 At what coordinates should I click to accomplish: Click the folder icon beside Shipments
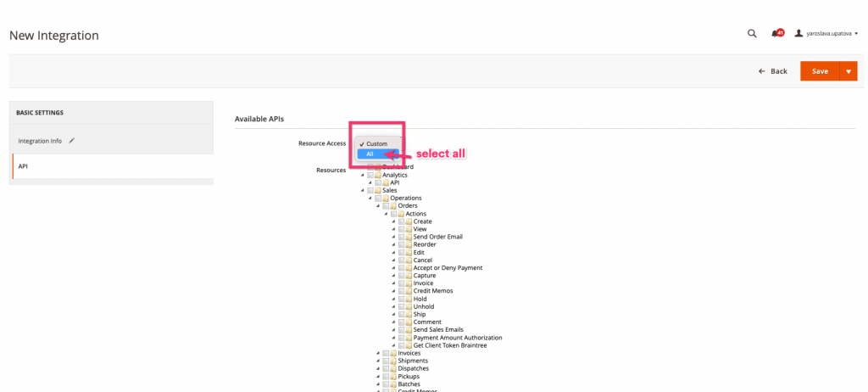point(393,361)
